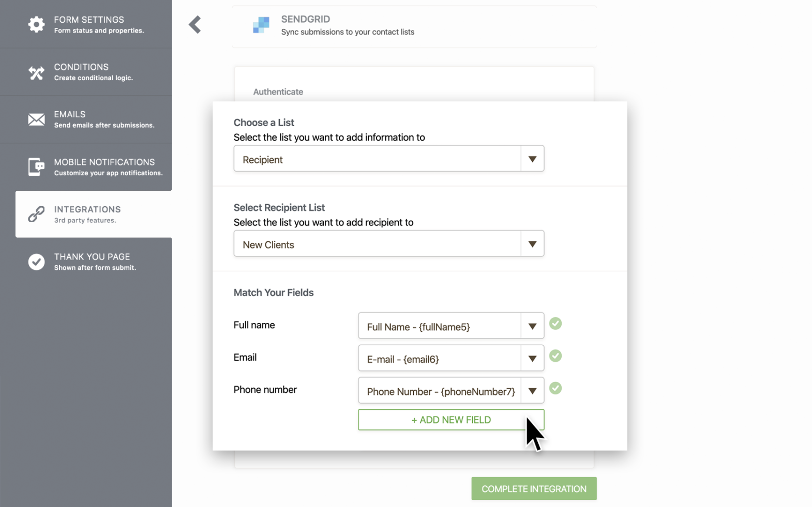Open the Choose a List dropdown showing Recipient
This screenshot has width=812, height=507.
388,159
